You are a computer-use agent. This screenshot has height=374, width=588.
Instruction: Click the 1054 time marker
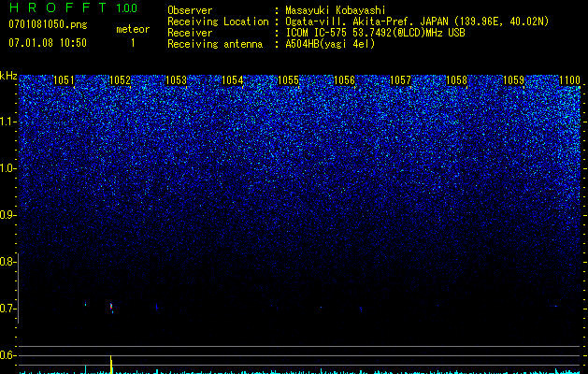coord(232,80)
